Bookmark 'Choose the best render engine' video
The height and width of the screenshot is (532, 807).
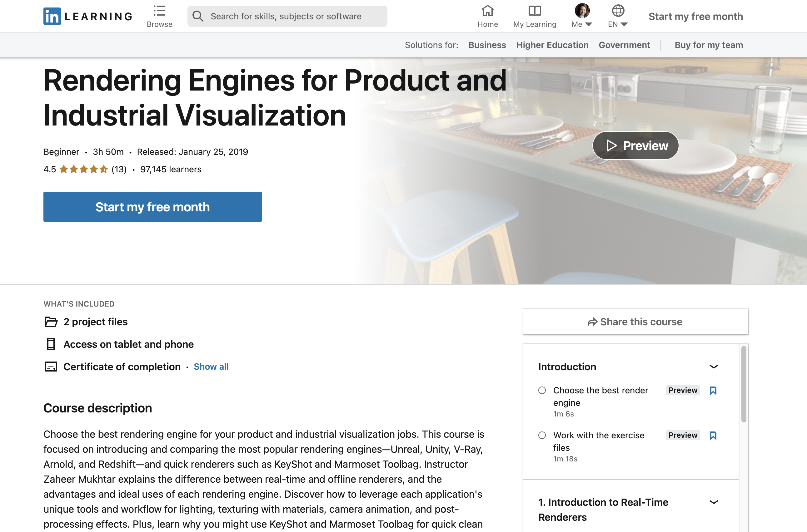713,391
